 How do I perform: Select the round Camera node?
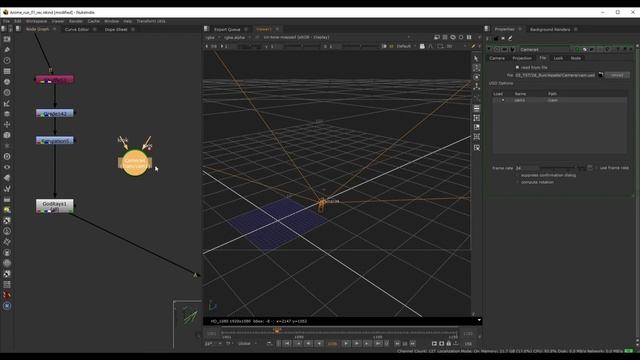pyautogui.click(x=135, y=163)
